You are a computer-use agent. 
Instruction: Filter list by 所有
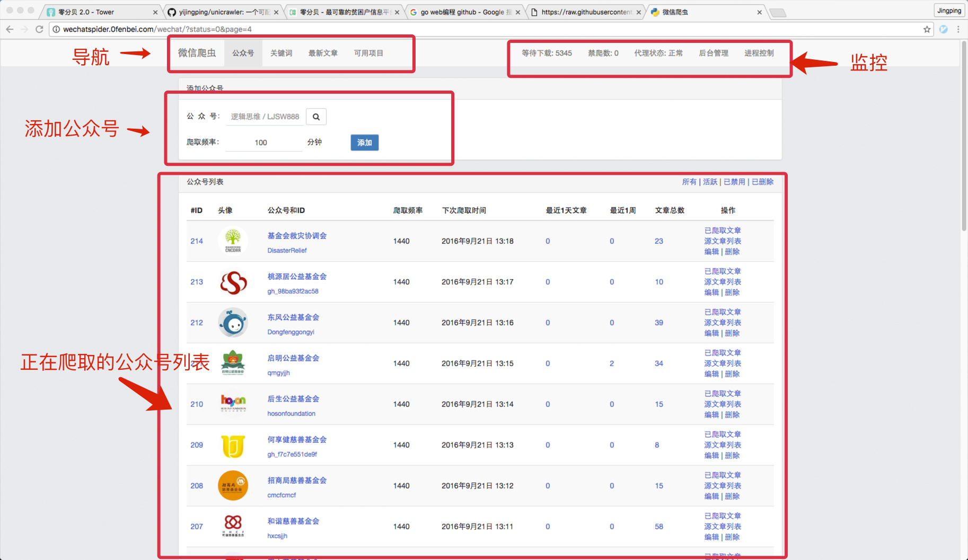[x=689, y=182]
